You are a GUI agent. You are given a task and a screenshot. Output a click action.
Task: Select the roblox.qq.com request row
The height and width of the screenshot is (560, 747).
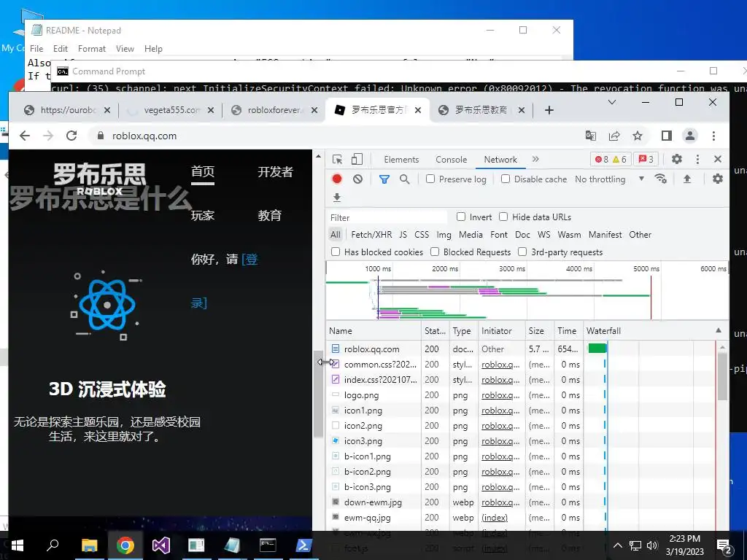(522, 349)
